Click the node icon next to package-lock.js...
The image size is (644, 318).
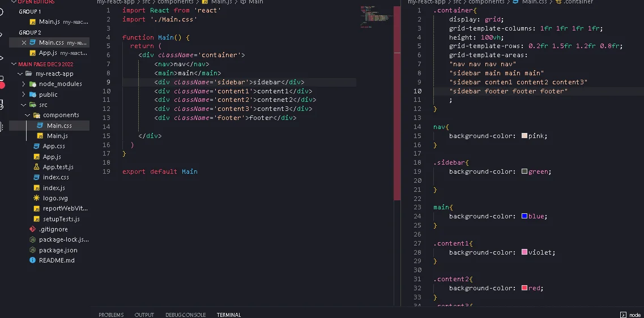point(32,239)
